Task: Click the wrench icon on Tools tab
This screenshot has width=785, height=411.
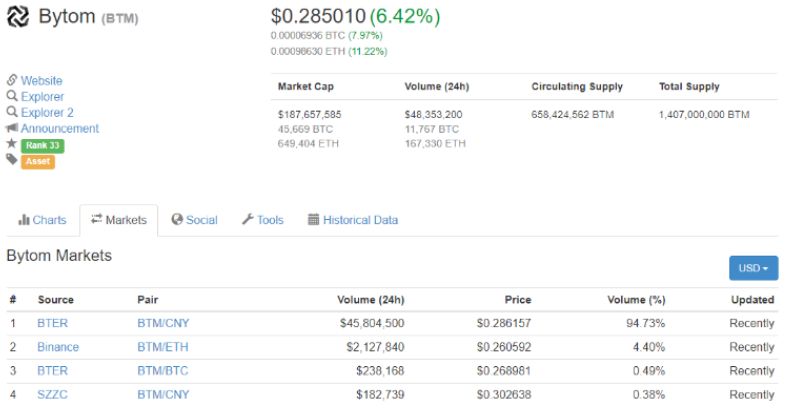Action: click(247, 220)
